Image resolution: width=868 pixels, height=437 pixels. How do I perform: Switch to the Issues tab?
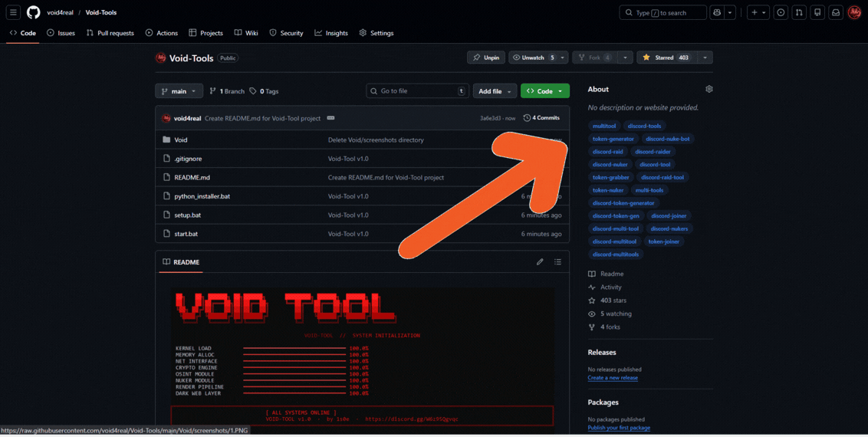point(61,33)
